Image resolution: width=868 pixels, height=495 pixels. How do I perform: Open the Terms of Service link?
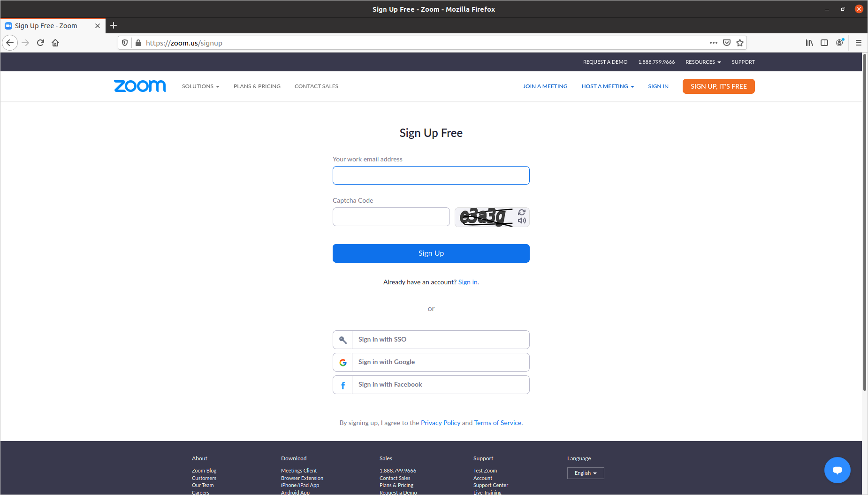[x=498, y=423]
